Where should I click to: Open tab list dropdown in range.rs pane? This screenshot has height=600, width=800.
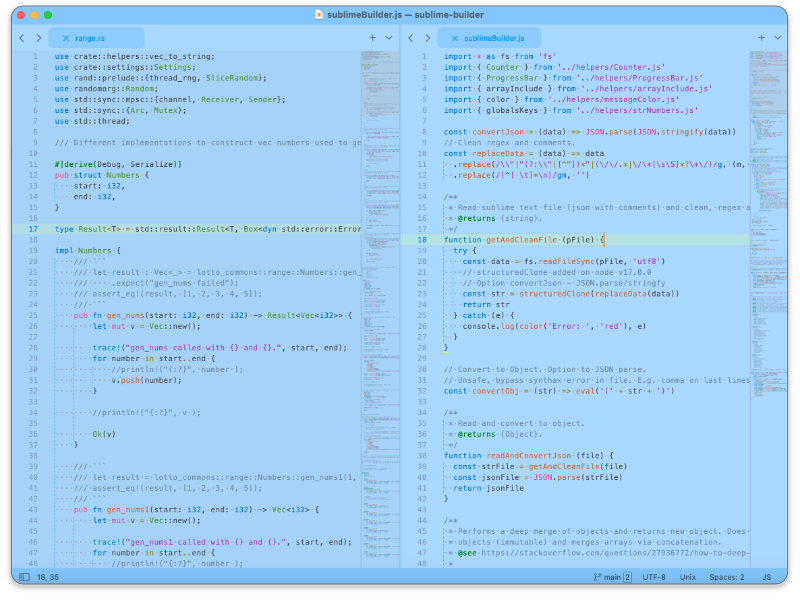[x=389, y=38]
